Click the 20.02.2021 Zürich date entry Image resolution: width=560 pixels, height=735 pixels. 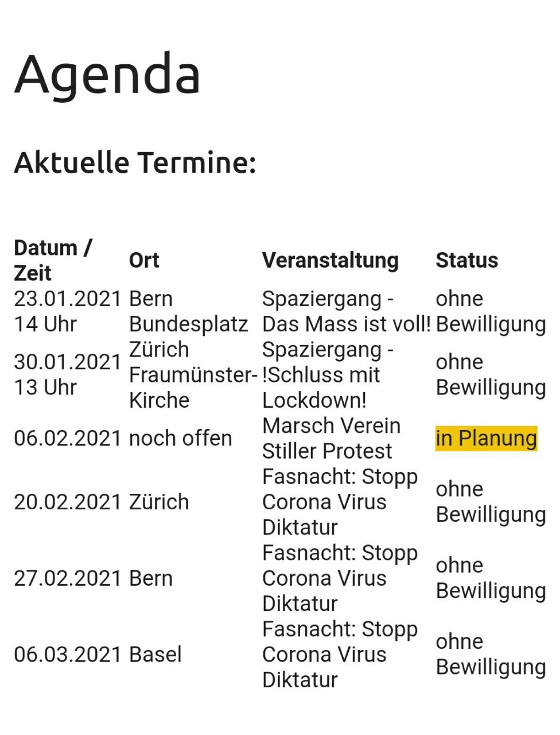[68, 502]
